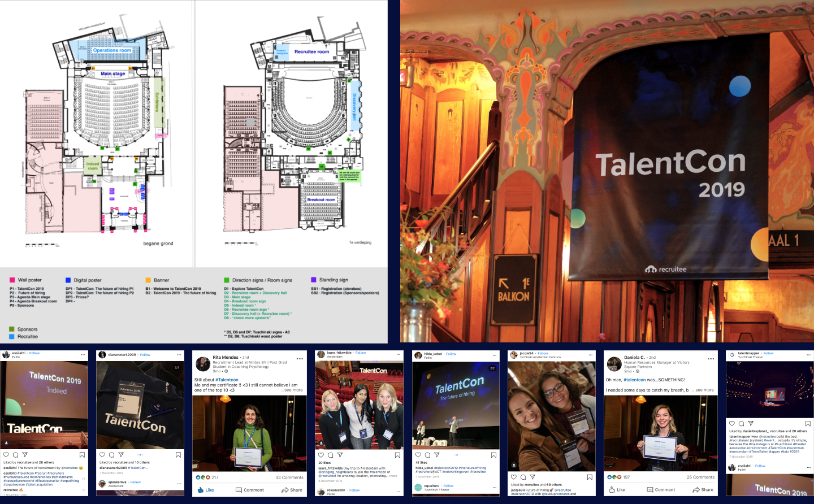
Task: Follow dianavanark2005
Action: coord(145,355)
